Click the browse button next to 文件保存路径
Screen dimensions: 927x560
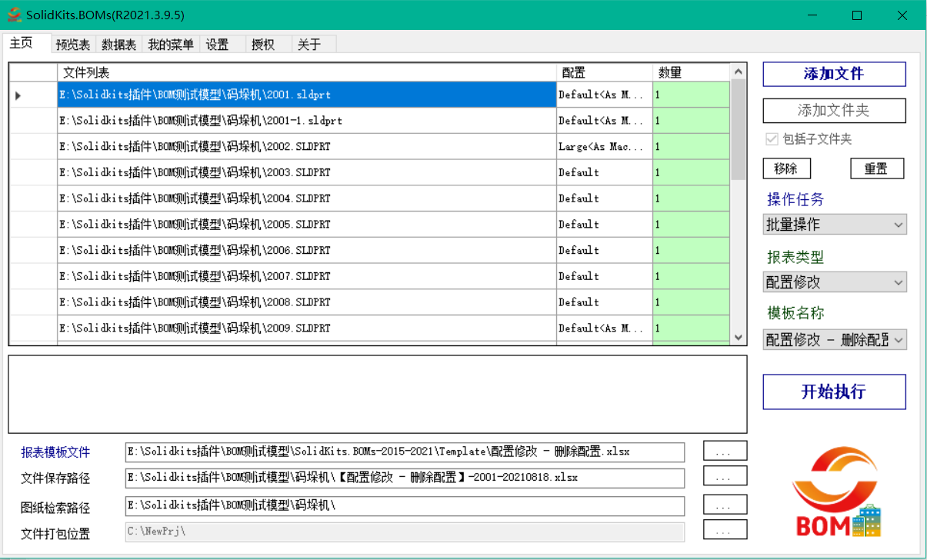click(x=724, y=478)
